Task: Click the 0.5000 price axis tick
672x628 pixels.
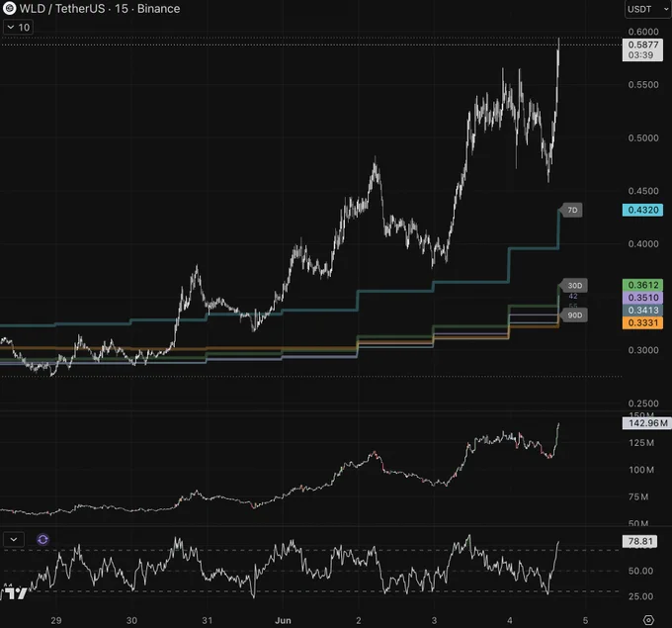Action: (x=643, y=137)
